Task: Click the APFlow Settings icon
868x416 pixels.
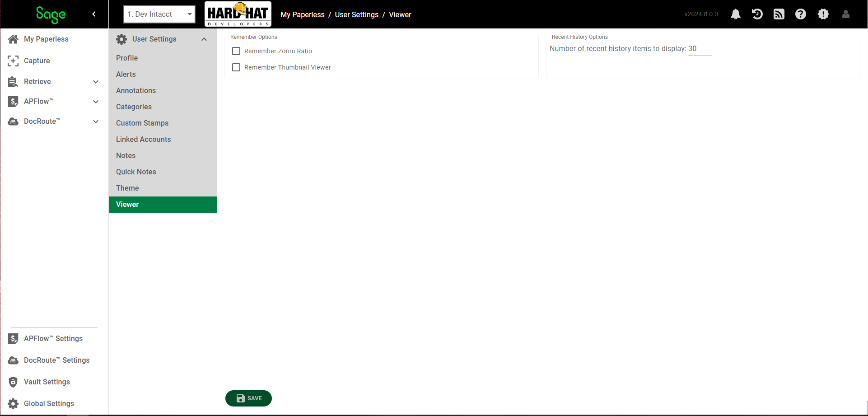Action: click(x=13, y=339)
